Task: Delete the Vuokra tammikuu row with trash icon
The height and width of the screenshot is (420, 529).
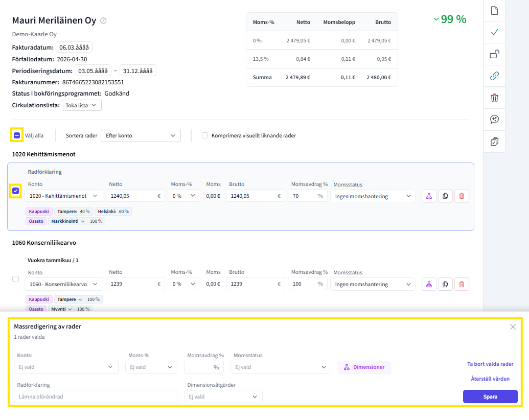Action: [462, 284]
